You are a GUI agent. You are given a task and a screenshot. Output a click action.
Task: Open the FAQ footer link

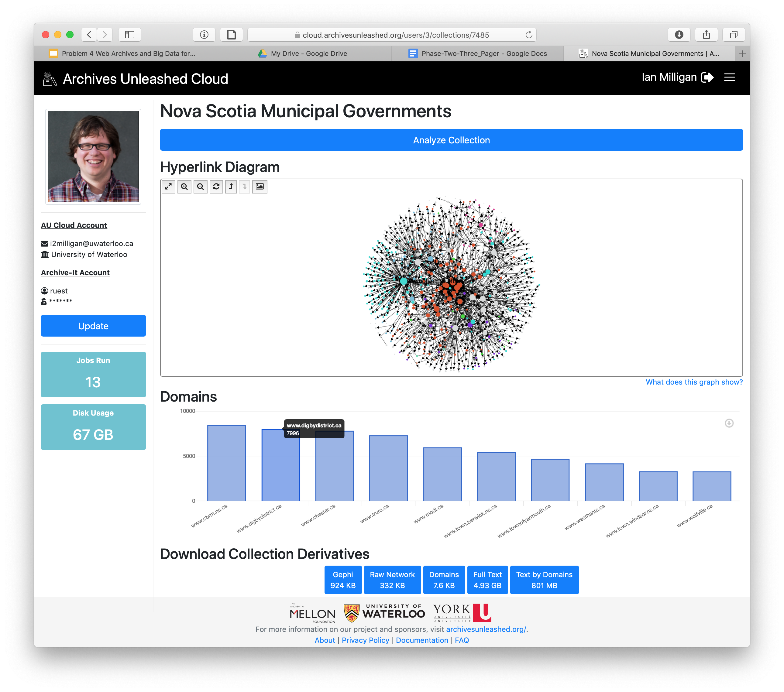point(462,640)
